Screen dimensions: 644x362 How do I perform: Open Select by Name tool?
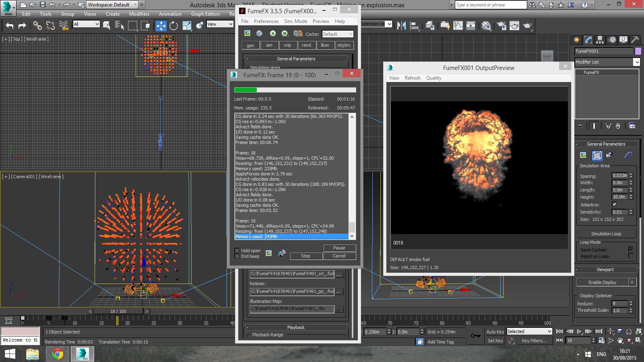[120, 26]
